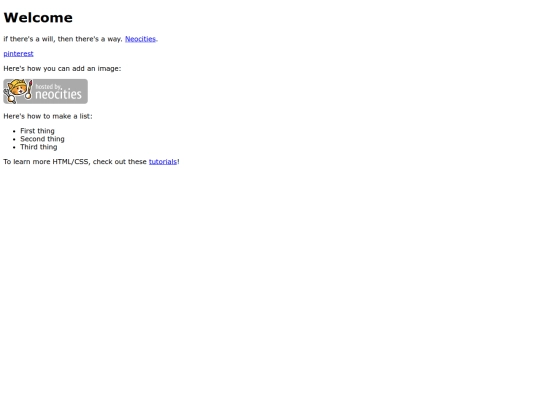Click the exclamation mark after tutorials
540x405 pixels.
pos(178,162)
